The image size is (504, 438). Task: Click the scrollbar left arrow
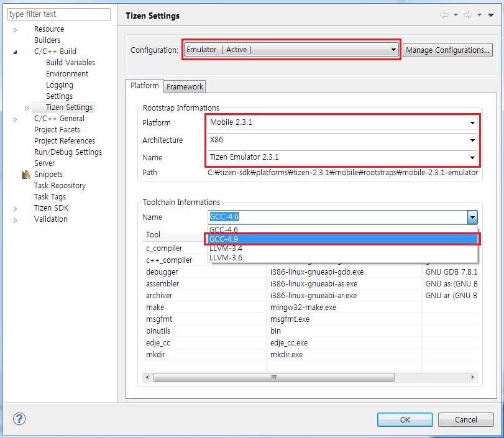click(147, 377)
